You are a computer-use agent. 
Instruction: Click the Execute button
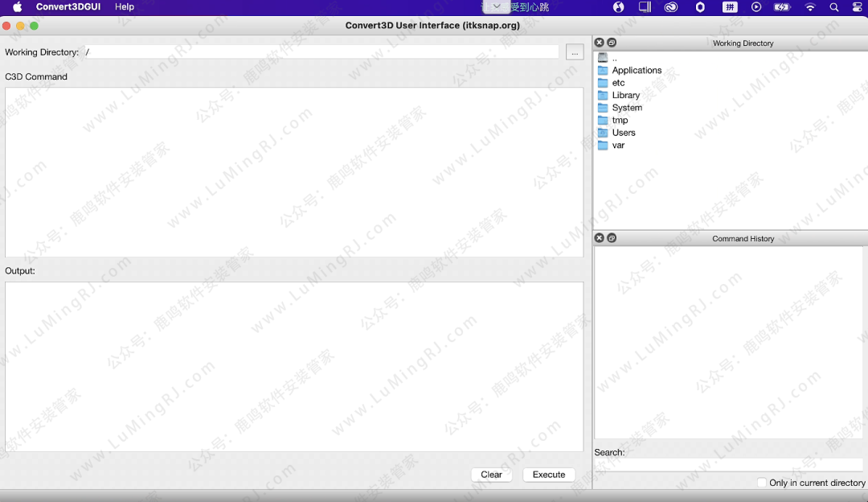549,475
